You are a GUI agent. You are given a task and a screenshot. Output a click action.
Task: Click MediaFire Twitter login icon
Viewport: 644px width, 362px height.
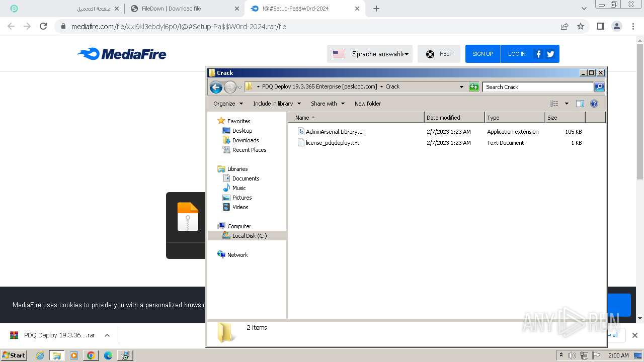[550, 54]
